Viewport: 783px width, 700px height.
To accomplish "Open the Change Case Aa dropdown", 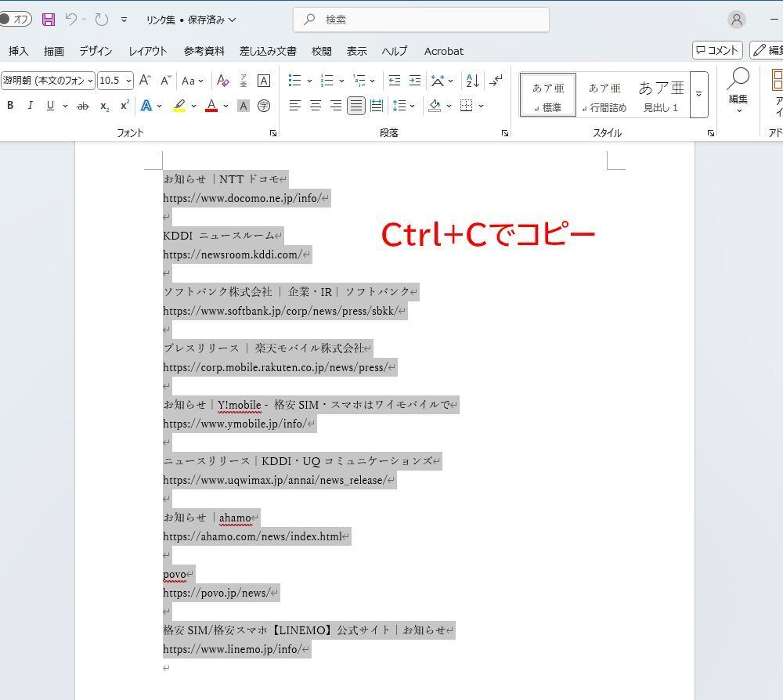I will [193, 81].
